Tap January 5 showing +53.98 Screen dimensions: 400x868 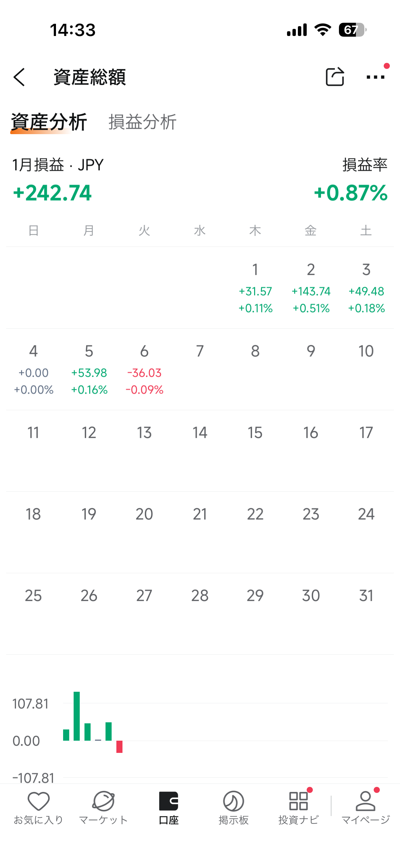(x=89, y=369)
